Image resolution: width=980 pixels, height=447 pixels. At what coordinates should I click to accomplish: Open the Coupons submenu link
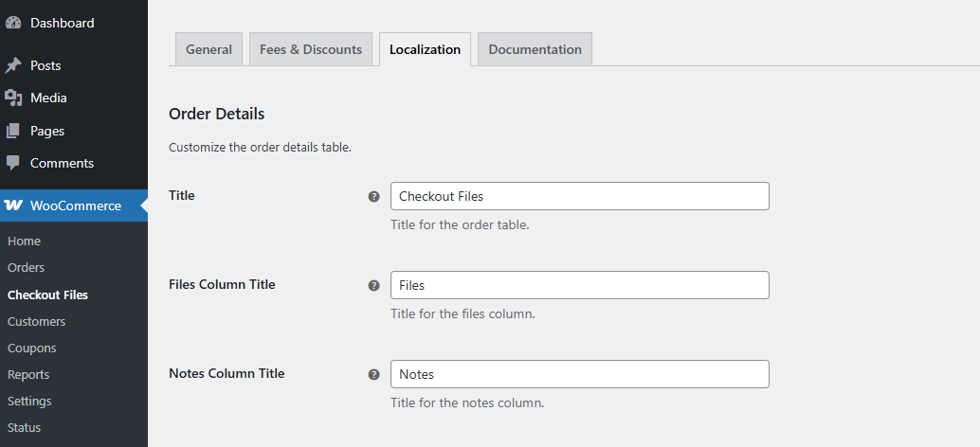tap(32, 348)
